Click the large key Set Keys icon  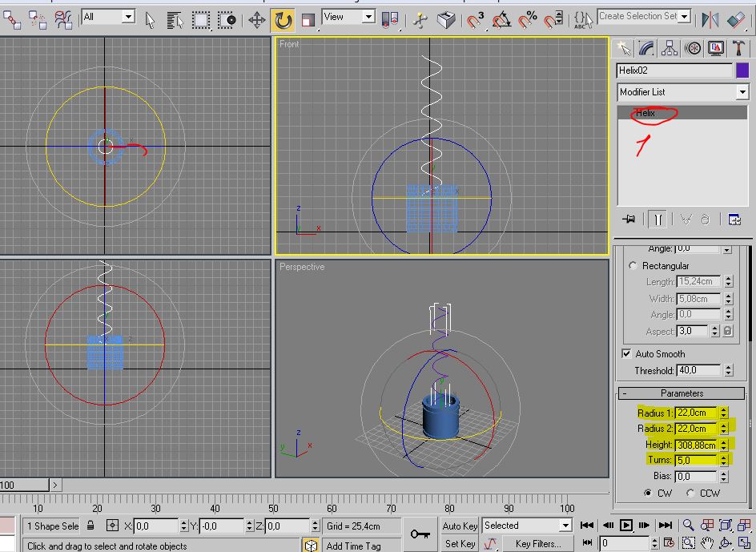[420, 534]
